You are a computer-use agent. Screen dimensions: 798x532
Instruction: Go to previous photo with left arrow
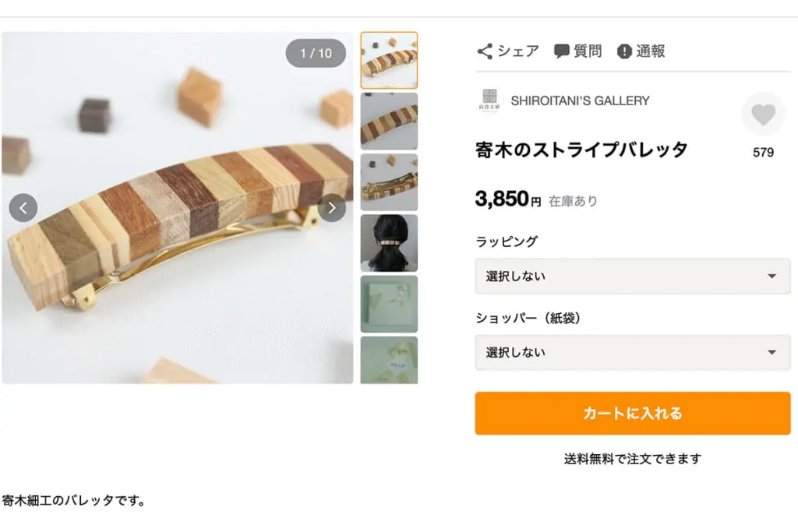(x=23, y=208)
